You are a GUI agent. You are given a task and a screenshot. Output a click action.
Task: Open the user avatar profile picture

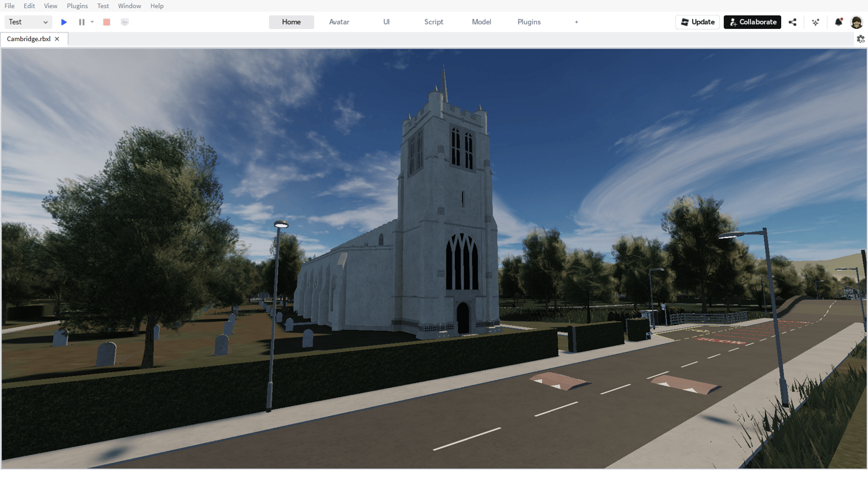tap(857, 22)
